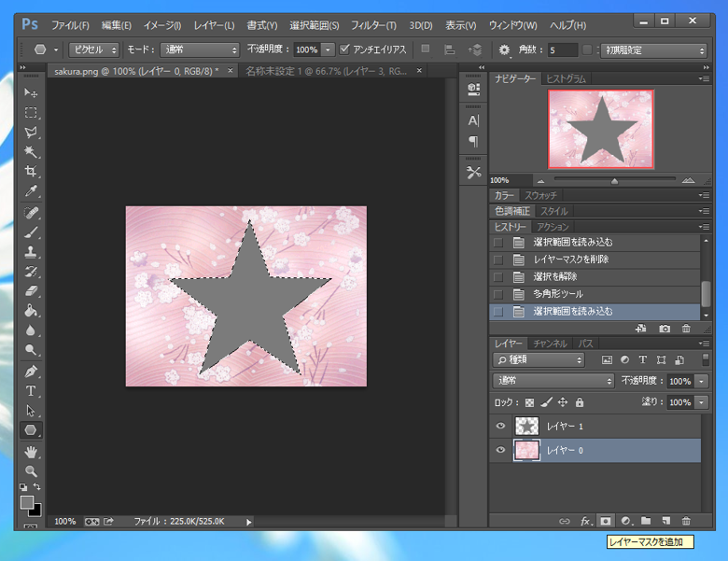Select the Crop tool
This screenshot has height=561, width=728.
31,172
